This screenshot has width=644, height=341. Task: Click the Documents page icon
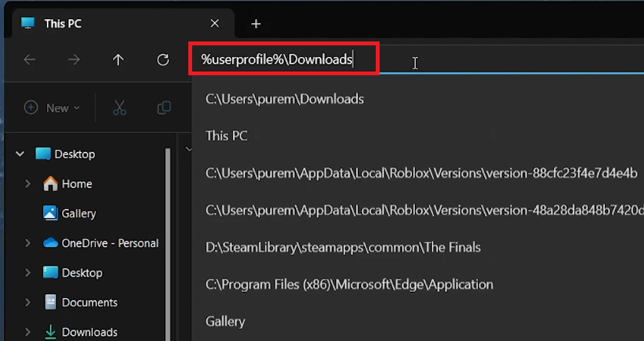coord(51,303)
